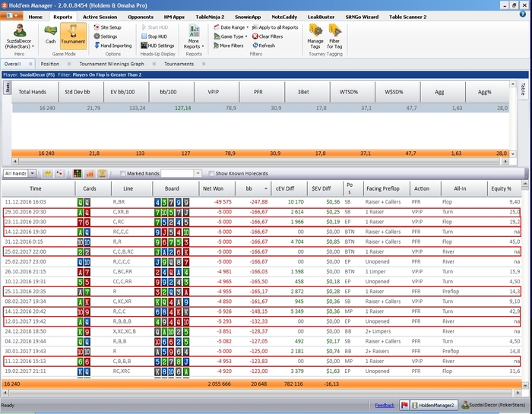Select the Tournament game mode icon

73,35
